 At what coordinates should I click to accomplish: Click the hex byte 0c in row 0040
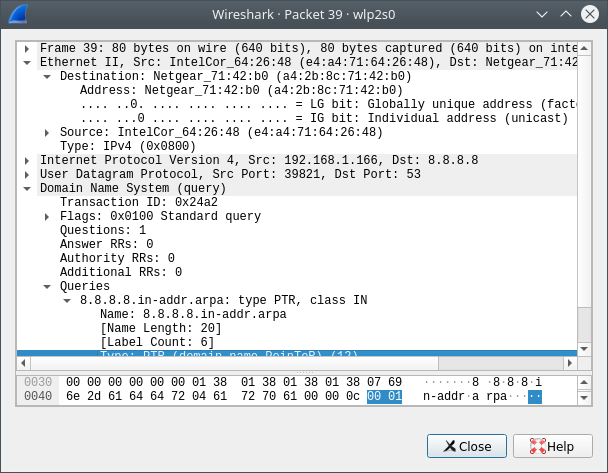tap(353, 397)
